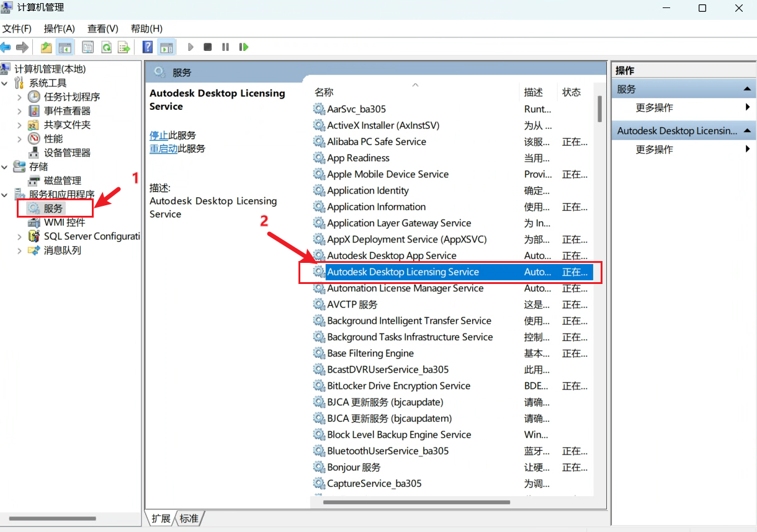The image size is (757, 532).
Task: Click the services list horizontal scrollbar
Action: tap(416, 502)
